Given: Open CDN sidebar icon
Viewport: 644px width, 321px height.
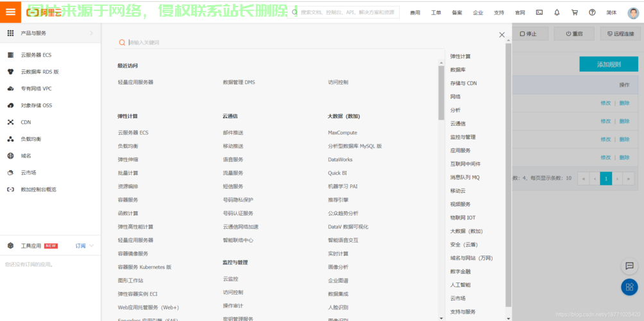Looking at the screenshot, I should 11,122.
